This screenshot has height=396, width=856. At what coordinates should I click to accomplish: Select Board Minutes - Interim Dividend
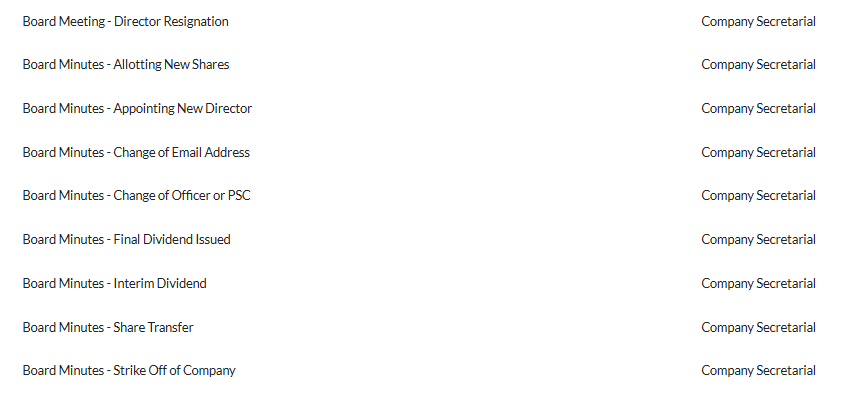tap(114, 283)
